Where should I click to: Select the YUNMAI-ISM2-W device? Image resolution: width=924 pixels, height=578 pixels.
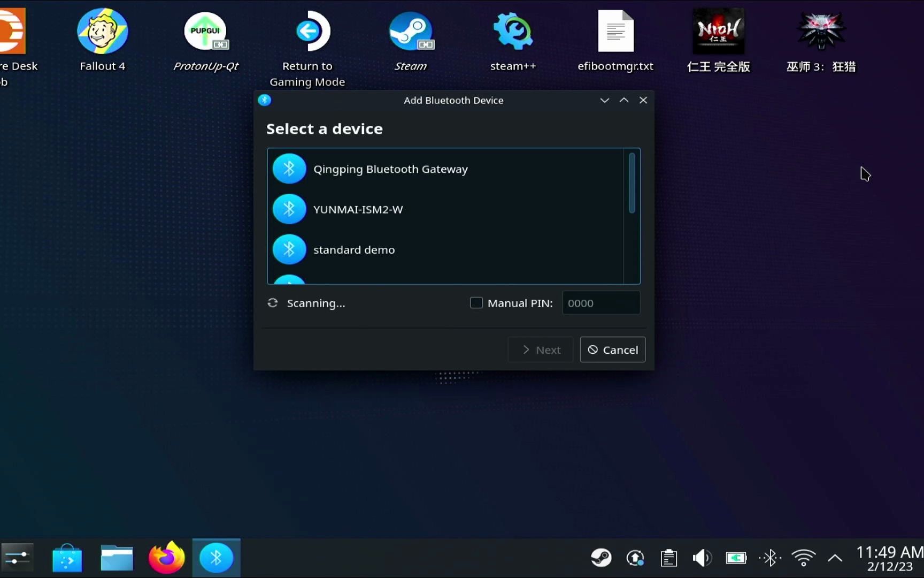coord(445,209)
